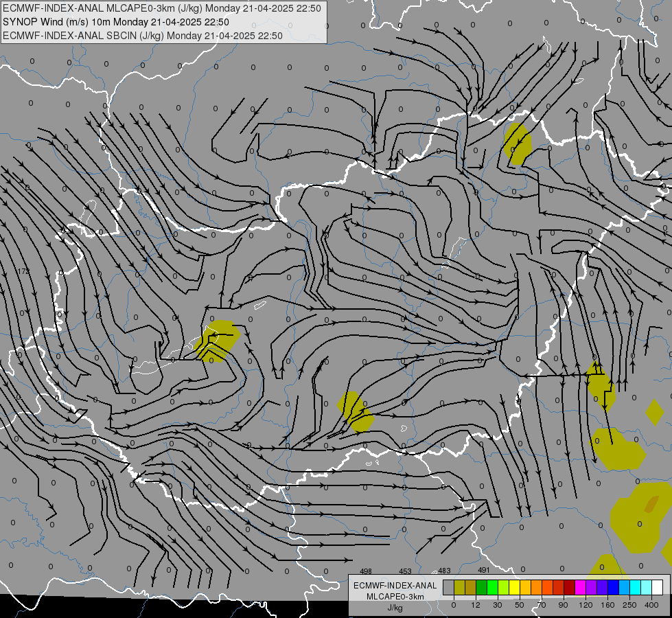This screenshot has height=618, width=672.
Task: Select the legend scale value 160
Action: point(607,605)
